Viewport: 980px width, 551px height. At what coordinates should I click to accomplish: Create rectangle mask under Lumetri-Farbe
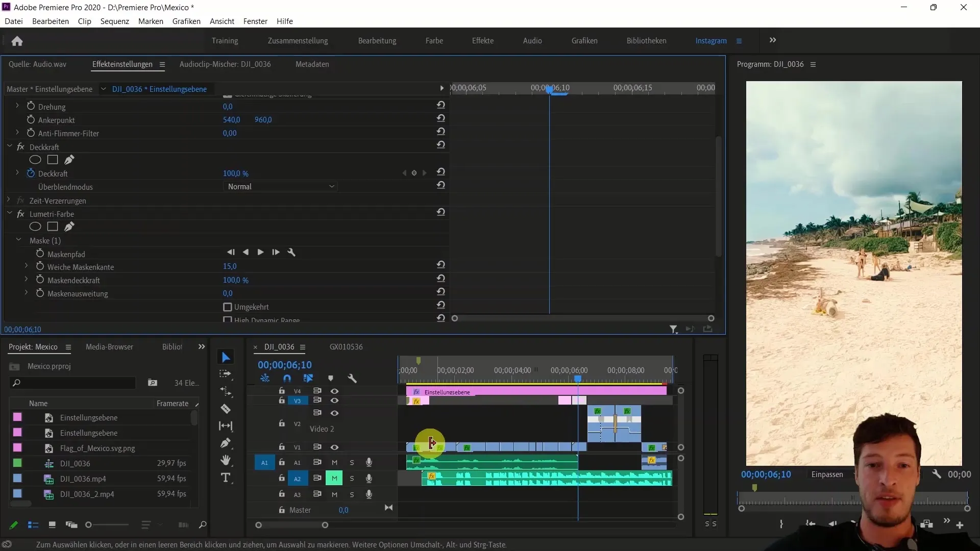(x=53, y=227)
